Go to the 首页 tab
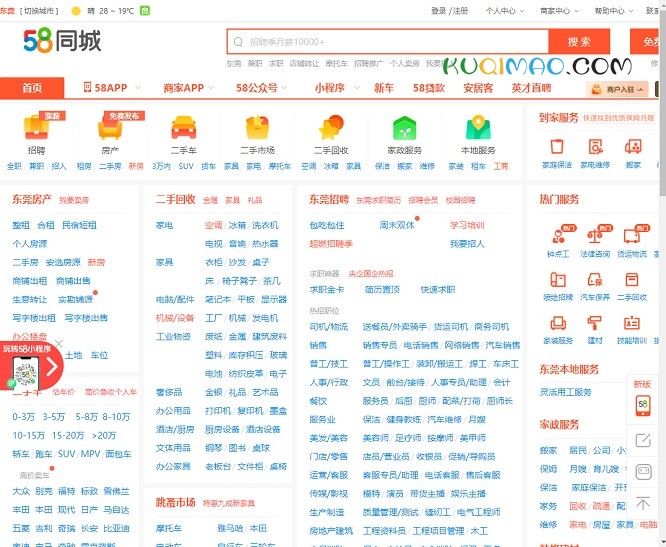The width and height of the screenshot is (666, 547). click(x=32, y=88)
